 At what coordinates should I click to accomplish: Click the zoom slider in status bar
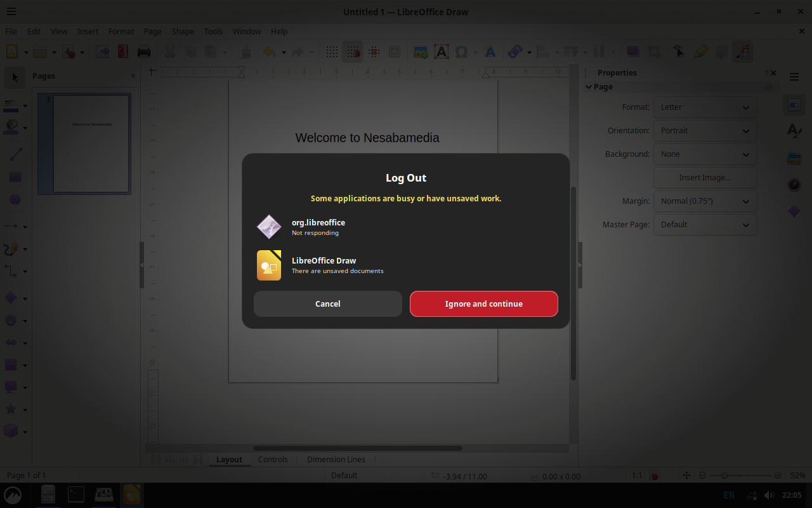(740, 475)
